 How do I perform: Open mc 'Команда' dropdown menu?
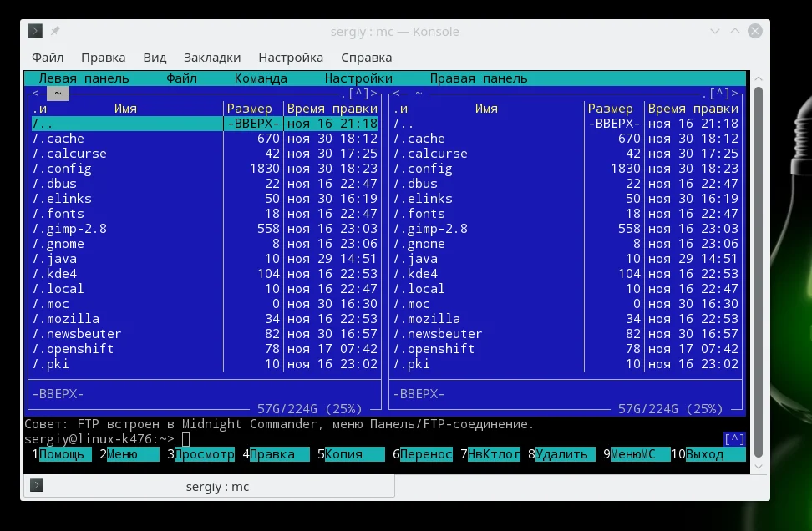[261, 78]
